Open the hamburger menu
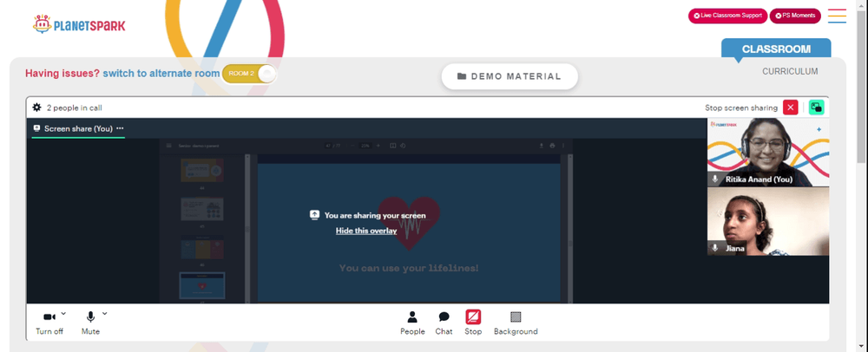868x352 pixels. (837, 16)
